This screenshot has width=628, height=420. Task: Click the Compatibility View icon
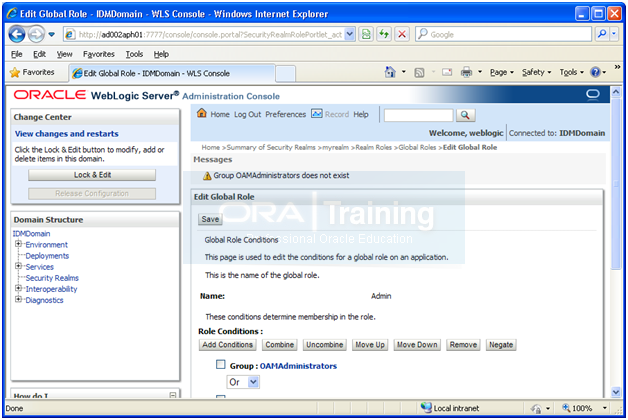366,34
